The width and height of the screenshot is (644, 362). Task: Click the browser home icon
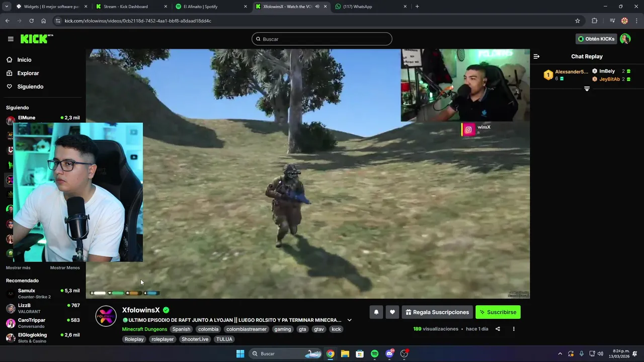click(44, 21)
